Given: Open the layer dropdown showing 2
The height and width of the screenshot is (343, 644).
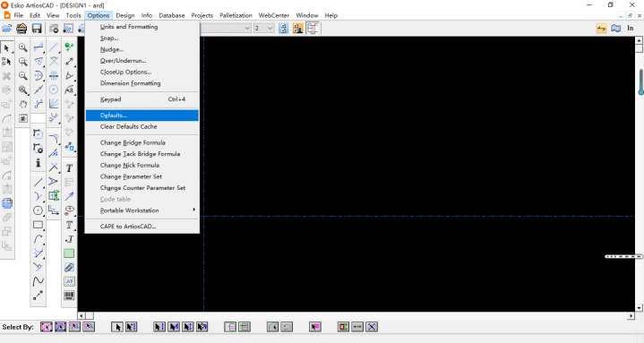Looking at the screenshot, I should pyautogui.click(x=263, y=29).
